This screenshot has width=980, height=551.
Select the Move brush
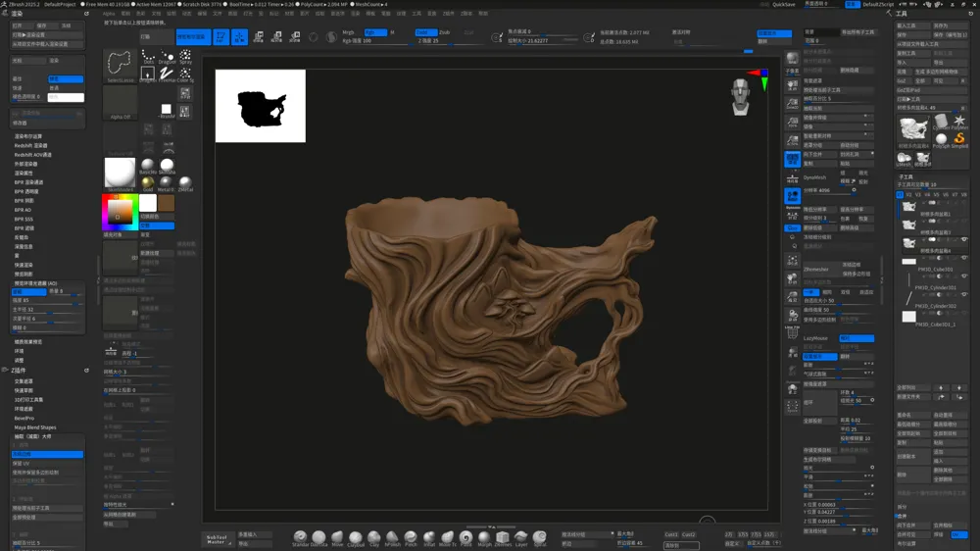[x=337, y=537]
